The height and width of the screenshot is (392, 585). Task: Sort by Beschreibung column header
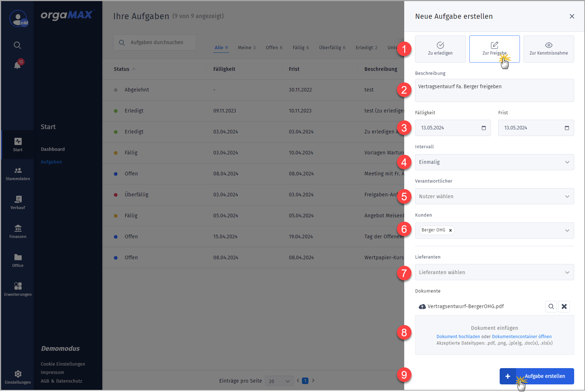coord(381,69)
